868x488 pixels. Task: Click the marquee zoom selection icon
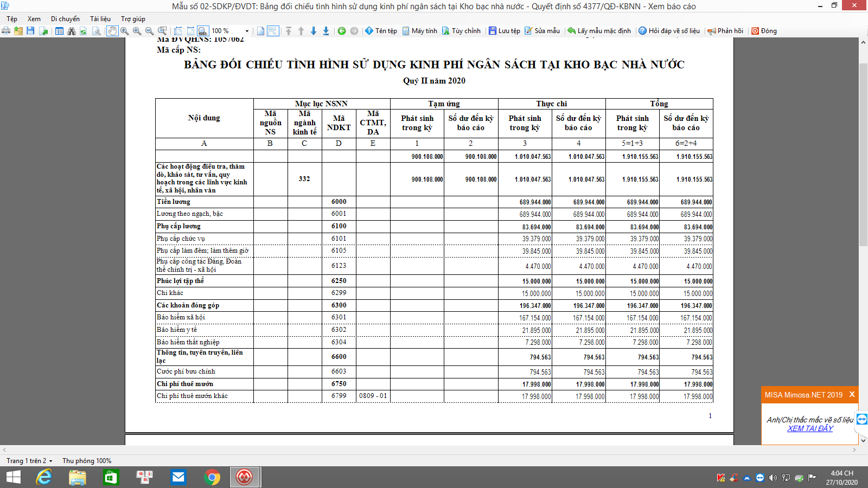click(x=162, y=31)
